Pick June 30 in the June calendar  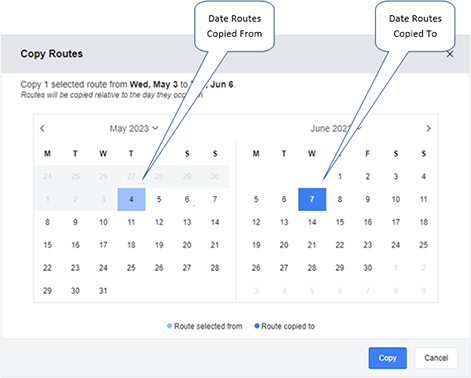tap(368, 268)
